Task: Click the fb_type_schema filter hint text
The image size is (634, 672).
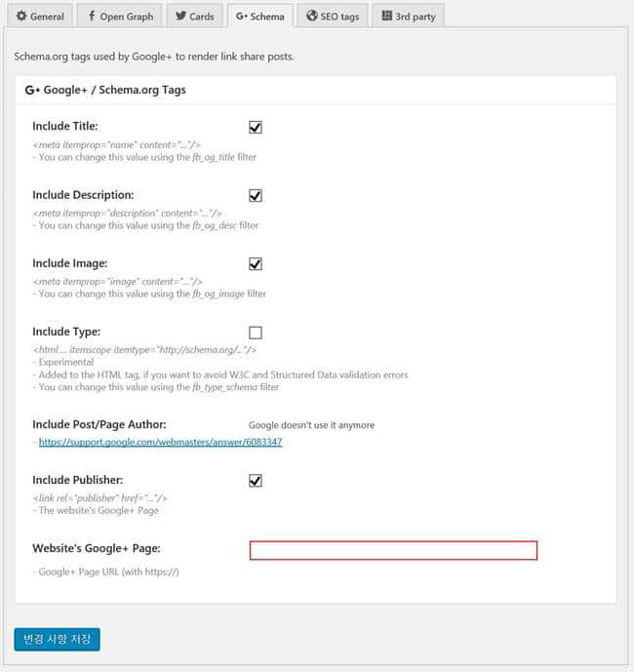Action: point(156,387)
